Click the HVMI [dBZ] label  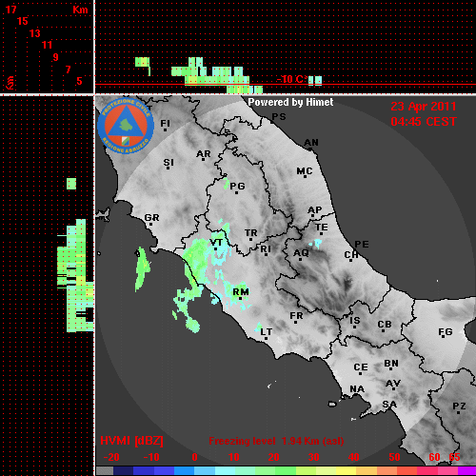click(131, 441)
